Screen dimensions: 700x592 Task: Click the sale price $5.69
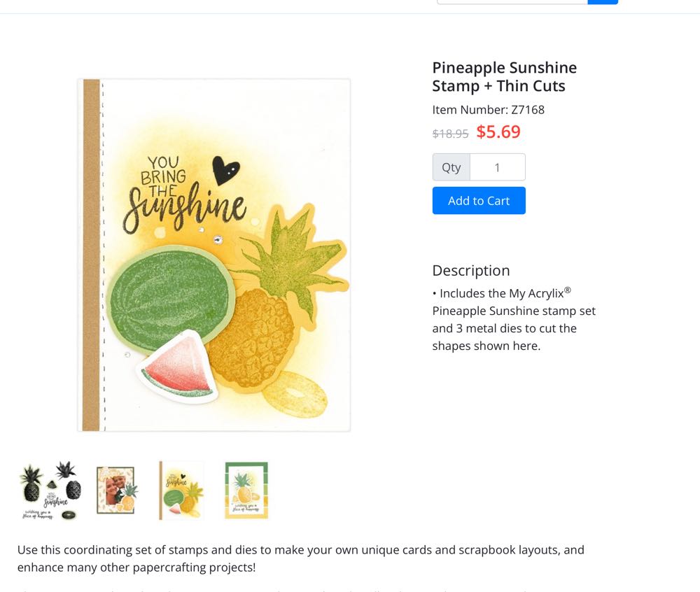tap(498, 132)
